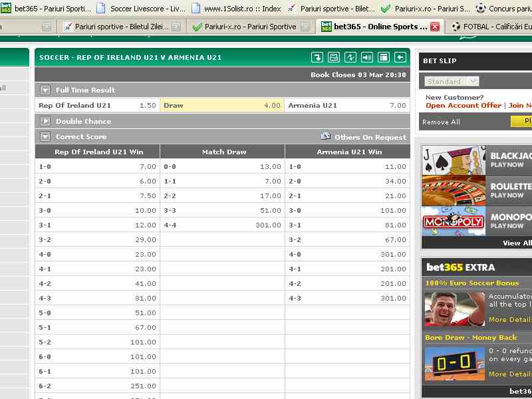Pick Armenia win 2-1 at 21.00
This screenshot has height=399, width=532.
coord(347,196)
